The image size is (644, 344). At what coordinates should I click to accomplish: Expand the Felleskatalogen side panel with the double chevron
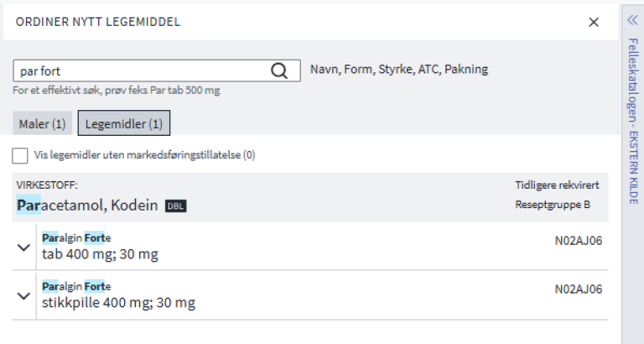tap(633, 21)
